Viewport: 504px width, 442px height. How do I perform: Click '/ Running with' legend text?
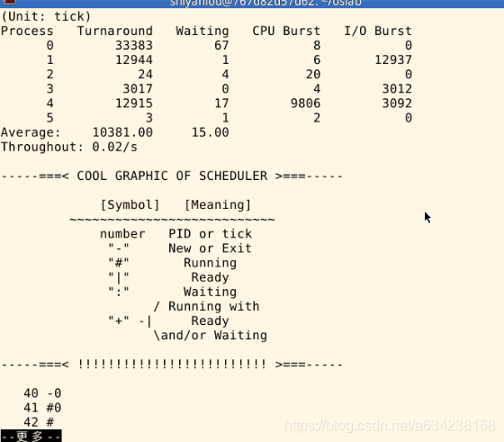206,306
